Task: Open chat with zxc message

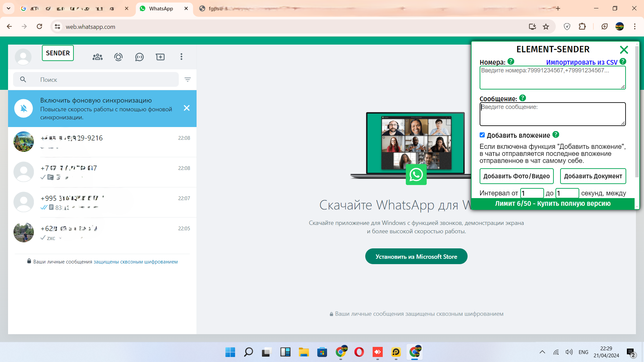Action: (102, 232)
